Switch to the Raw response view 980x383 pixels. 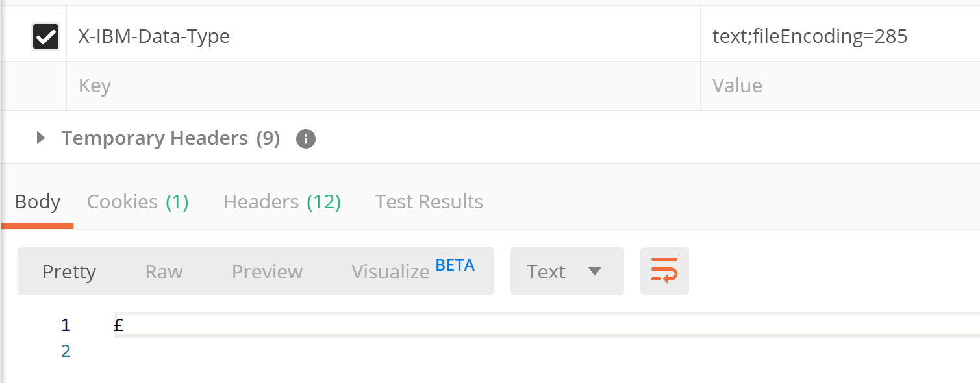click(x=163, y=271)
